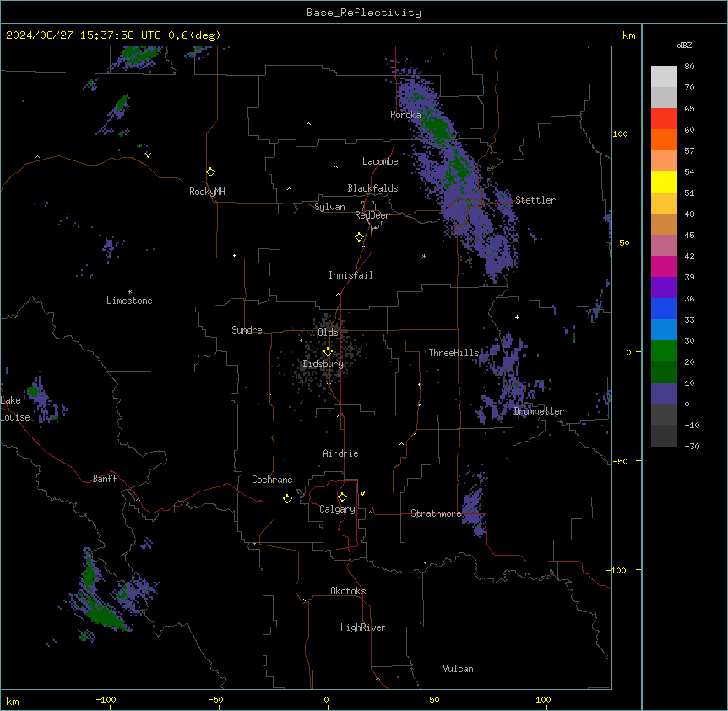Click the Didsbury town label
The height and width of the screenshot is (711, 728).
pos(323,364)
